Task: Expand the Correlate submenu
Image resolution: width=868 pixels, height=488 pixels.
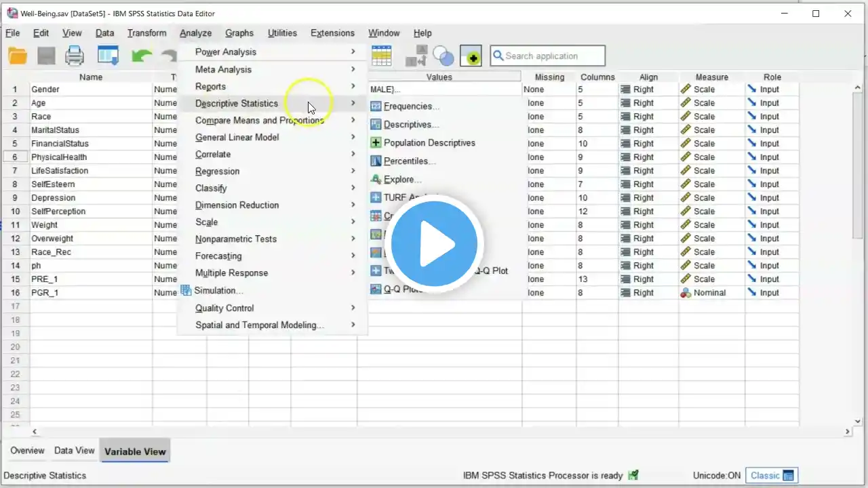Action: pyautogui.click(x=272, y=154)
